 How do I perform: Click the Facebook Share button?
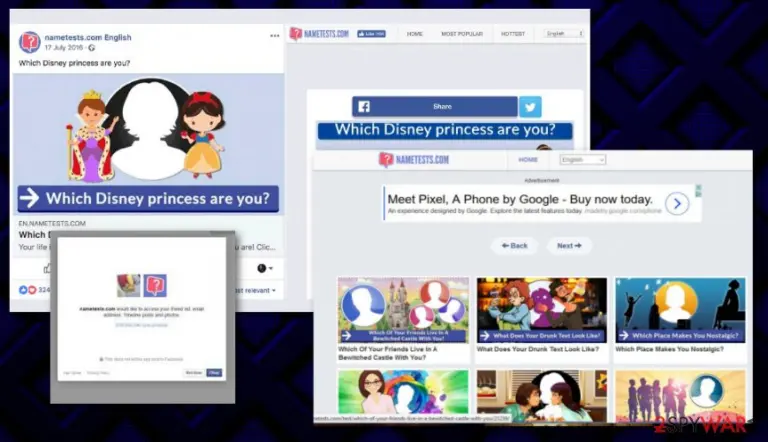tap(434, 107)
